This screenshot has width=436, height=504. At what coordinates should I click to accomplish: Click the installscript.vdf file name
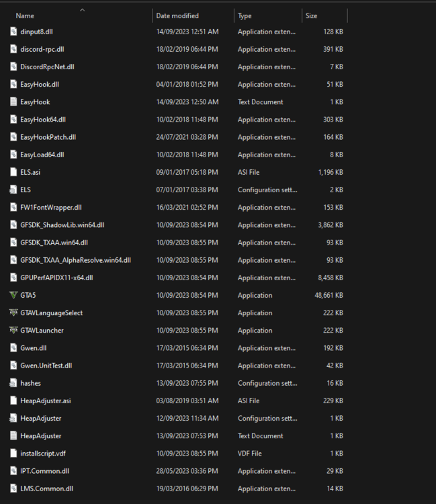tap(43, 453)
